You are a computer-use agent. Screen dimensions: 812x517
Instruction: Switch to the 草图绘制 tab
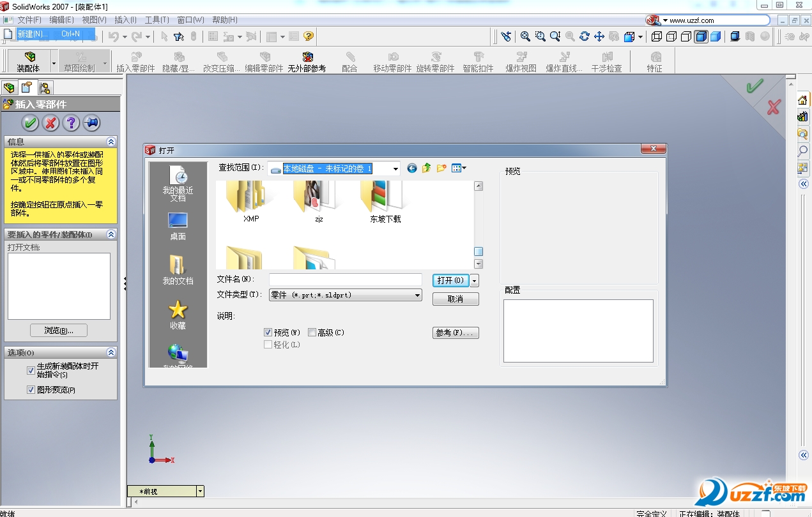[82, 61]
